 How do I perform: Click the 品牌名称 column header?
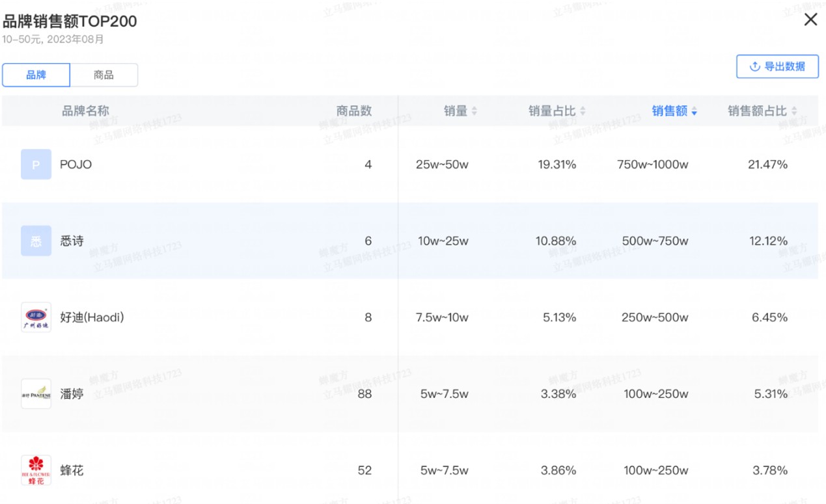coord(85,111)
